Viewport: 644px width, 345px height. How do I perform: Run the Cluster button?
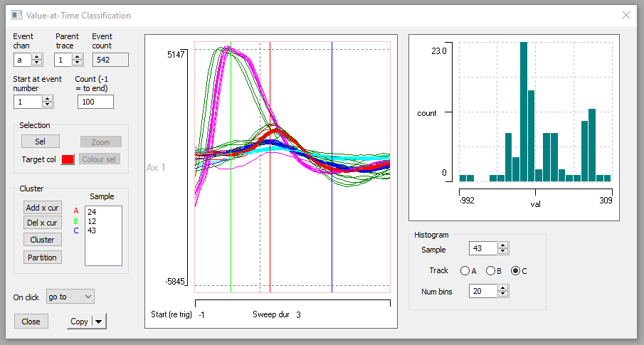(42, 240)
